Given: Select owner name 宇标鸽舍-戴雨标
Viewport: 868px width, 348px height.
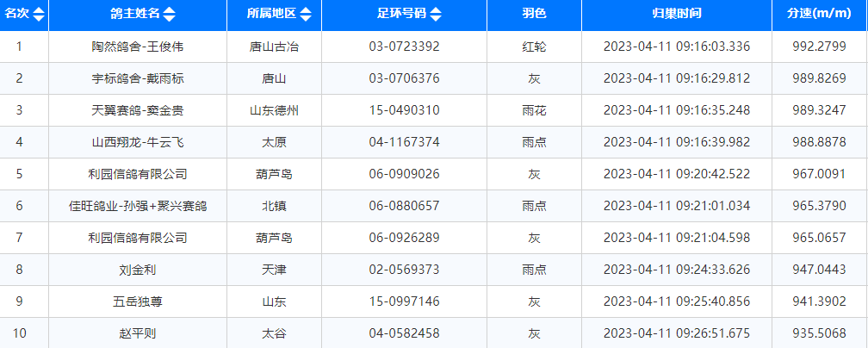Looking at the screenshot, I should point(138,78).
